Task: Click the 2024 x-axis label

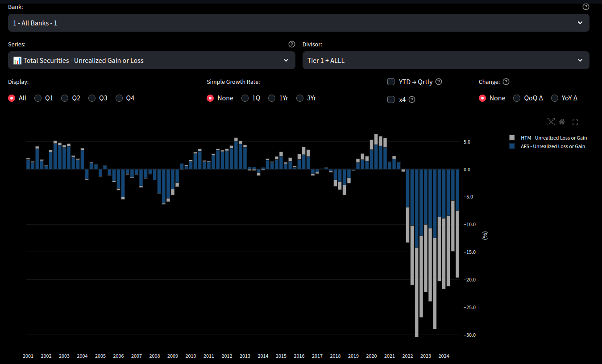Action: 444,356
